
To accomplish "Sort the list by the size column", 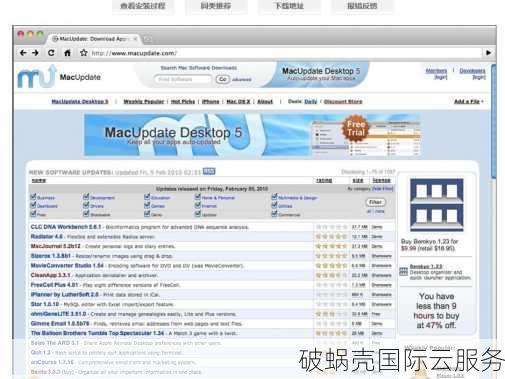I will (x=358, y=180).
